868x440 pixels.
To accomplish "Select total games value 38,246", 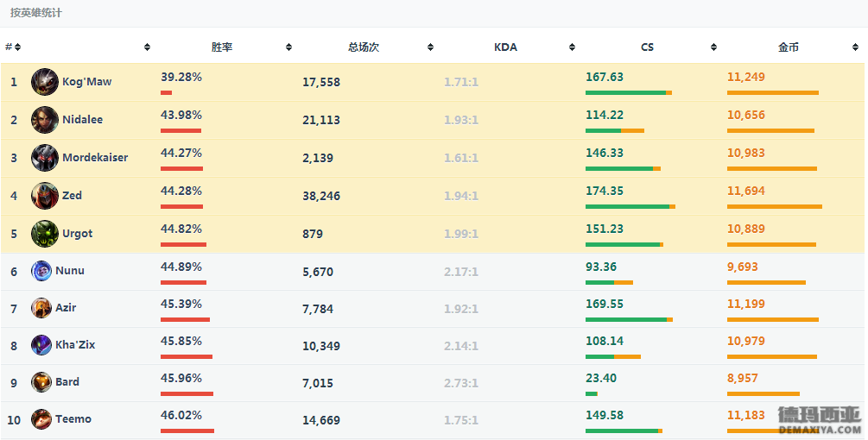I will pos(321,196).
